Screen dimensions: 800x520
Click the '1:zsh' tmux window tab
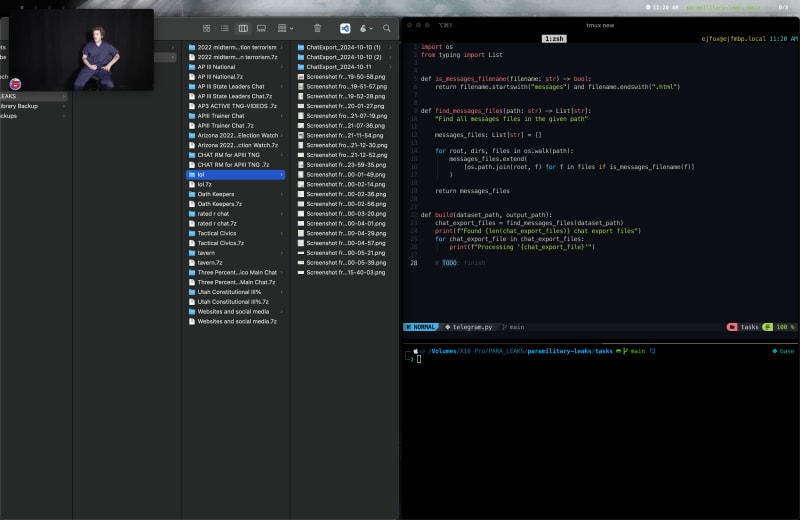(x=554, y=39)
